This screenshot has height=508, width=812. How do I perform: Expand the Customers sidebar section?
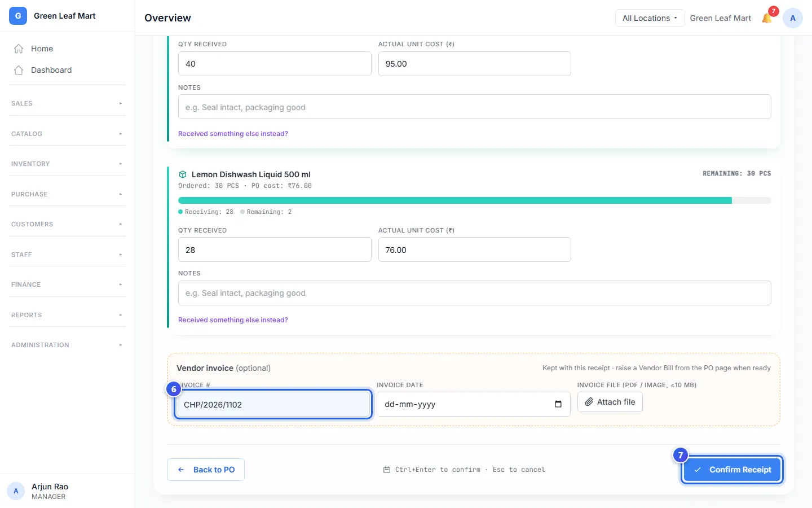tap(67, 224)
